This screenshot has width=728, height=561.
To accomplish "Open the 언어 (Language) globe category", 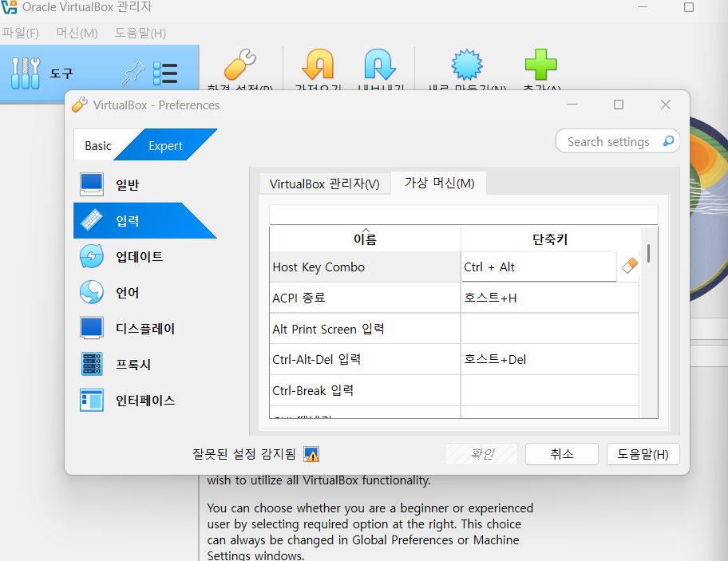I will click(x=144, y=292).
